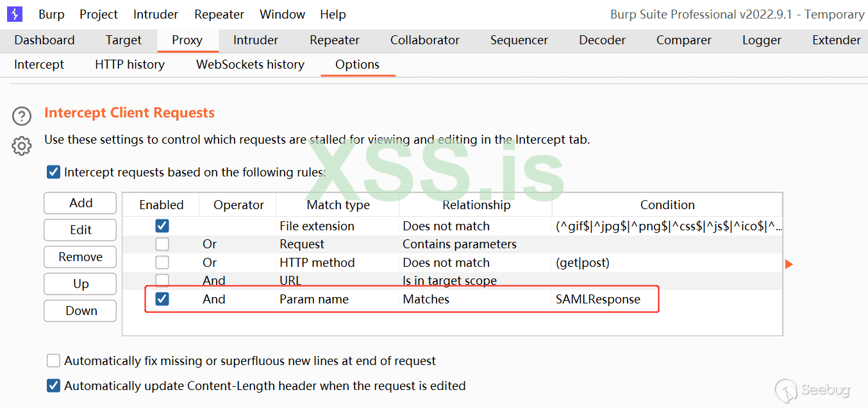Open the Decoder tool tab
The width and height of the screenshot is (868, 408).
click(x=602, y=40)
